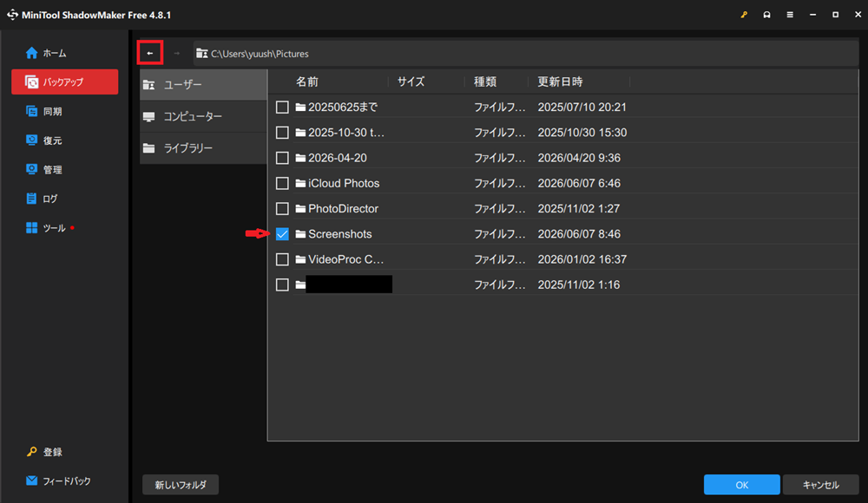Click the user folder icon in path bar
This screenshot has height=503, width=868.
click(x=202, y=54)
